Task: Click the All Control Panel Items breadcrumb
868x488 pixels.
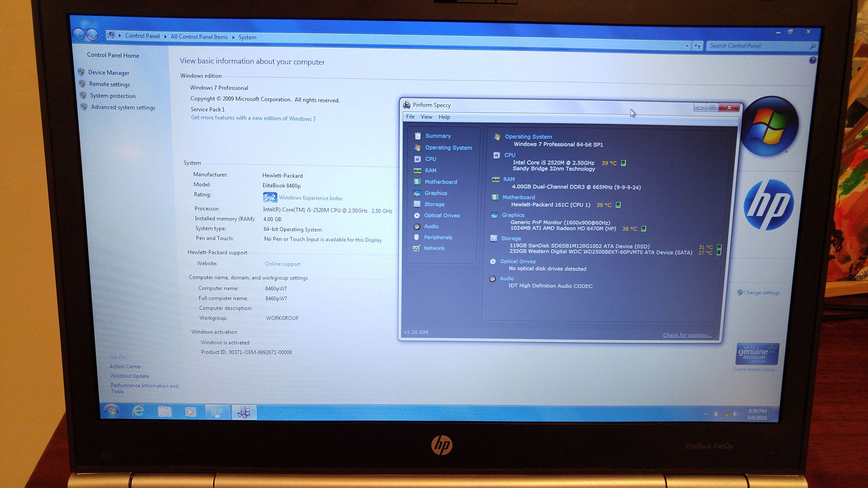Action: tap(199, 37)
